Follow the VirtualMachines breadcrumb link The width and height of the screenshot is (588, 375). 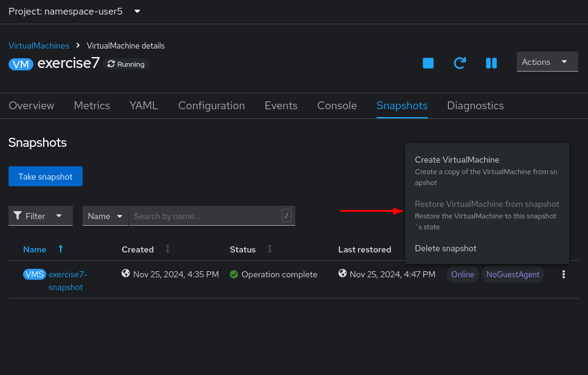(x=39, y=46)
